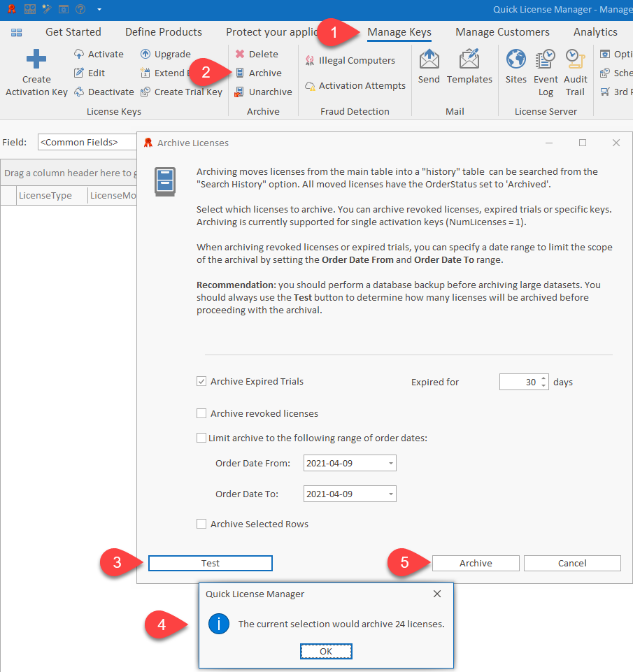Click Create Trial Key

181,92
